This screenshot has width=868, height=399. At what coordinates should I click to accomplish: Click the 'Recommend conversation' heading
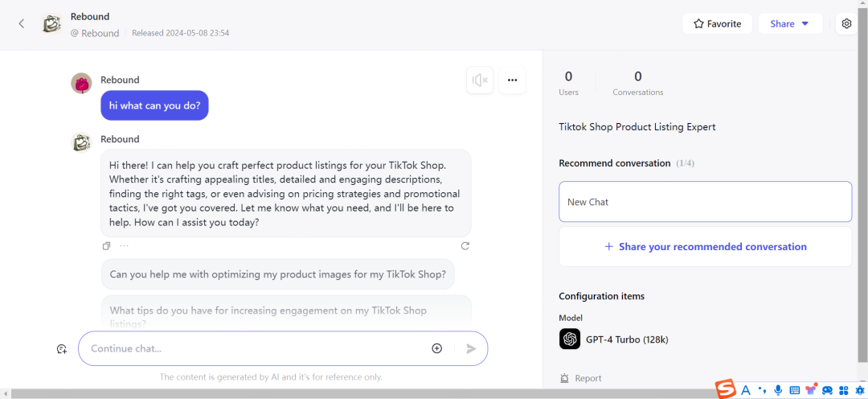pos(615,163)
